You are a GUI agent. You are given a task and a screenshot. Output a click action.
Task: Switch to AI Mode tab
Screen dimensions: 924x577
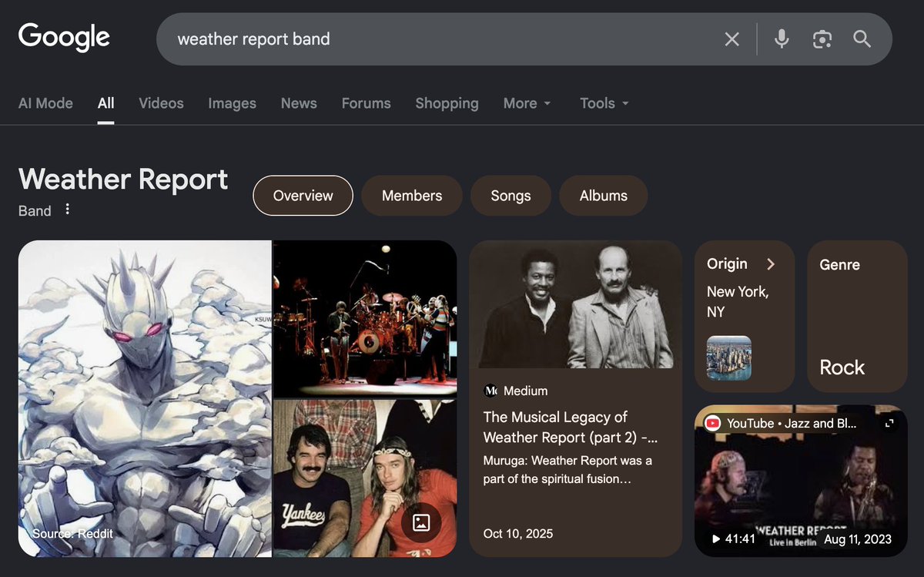(x=45, y=103)
